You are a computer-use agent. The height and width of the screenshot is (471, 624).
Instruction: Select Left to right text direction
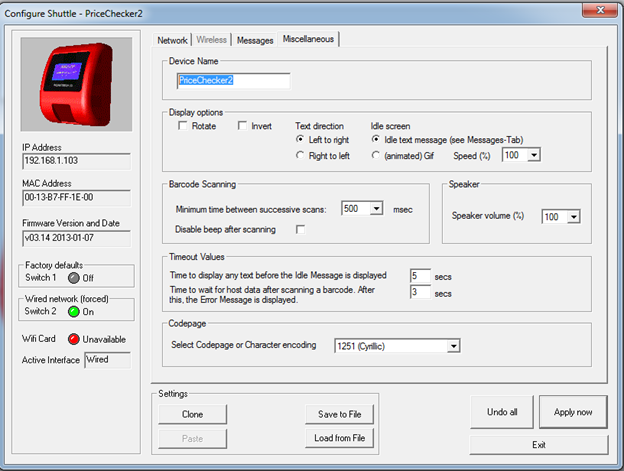(x=300, y=139)
